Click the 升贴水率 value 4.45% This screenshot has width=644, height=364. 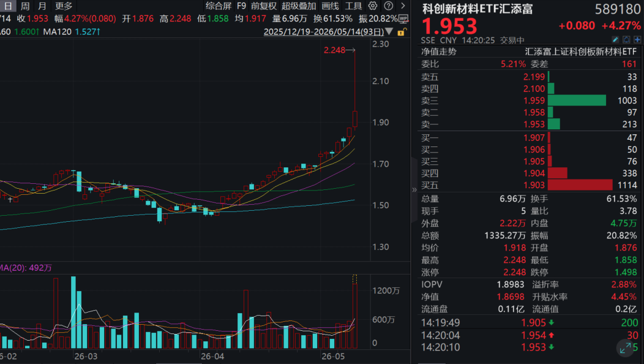tap(624, 297)
